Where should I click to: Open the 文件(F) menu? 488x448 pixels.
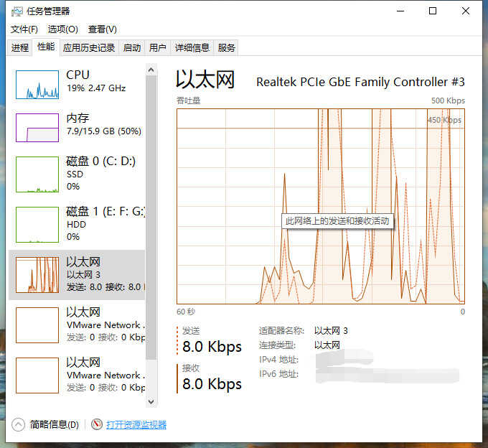point(24,29)
